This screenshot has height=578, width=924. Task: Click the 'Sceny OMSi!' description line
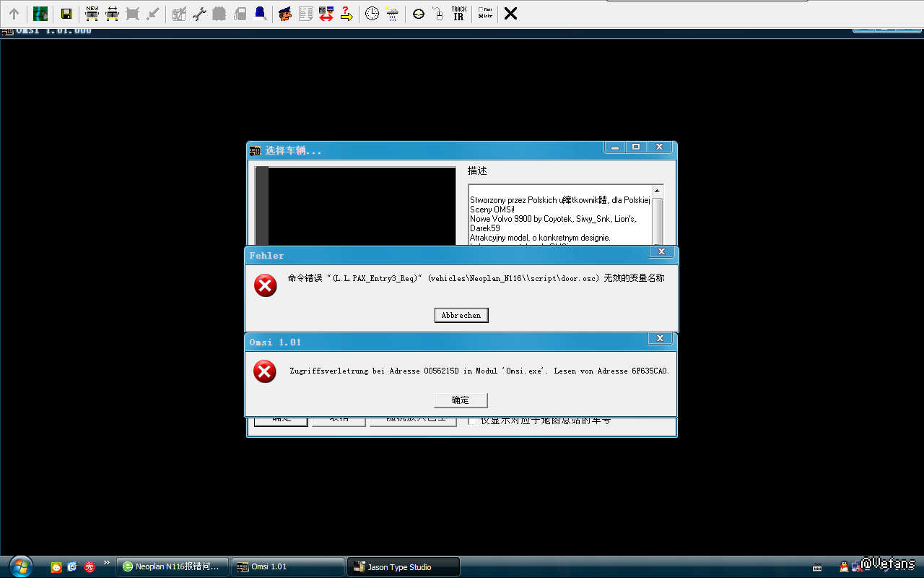tap(492, 210)
